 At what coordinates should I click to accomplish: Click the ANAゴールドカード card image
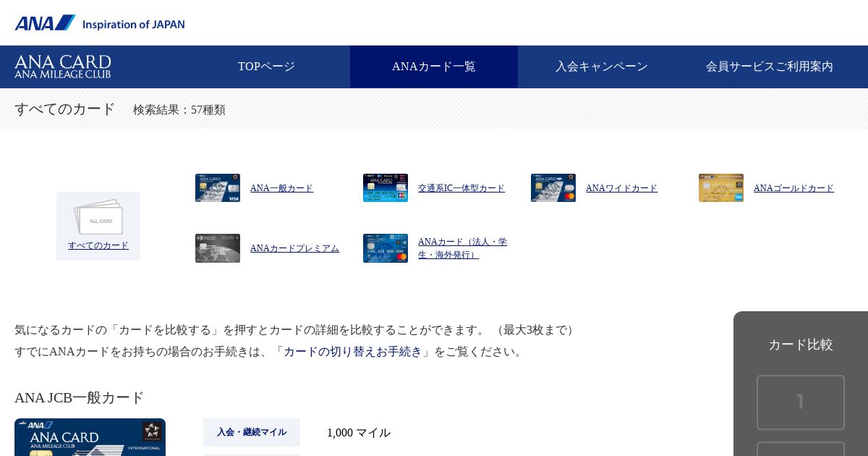721,187
